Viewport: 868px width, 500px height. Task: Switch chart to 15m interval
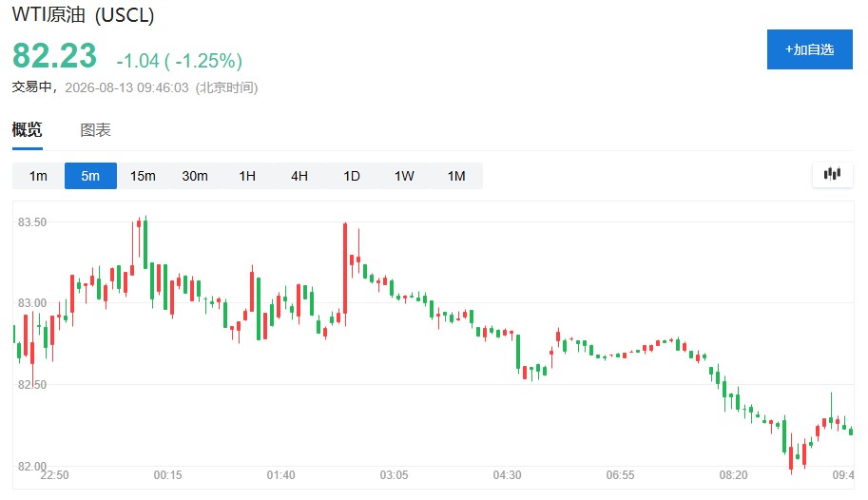[143, 176]
